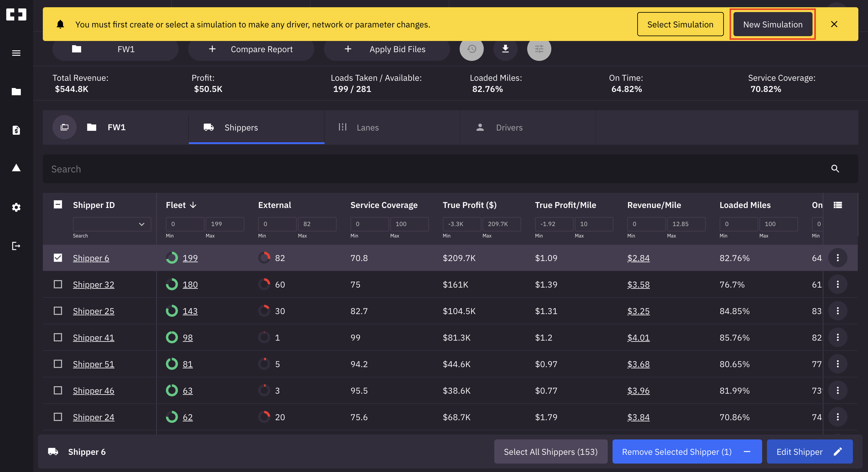
Task: Click the New Simulation button
Action: point(772,25)
